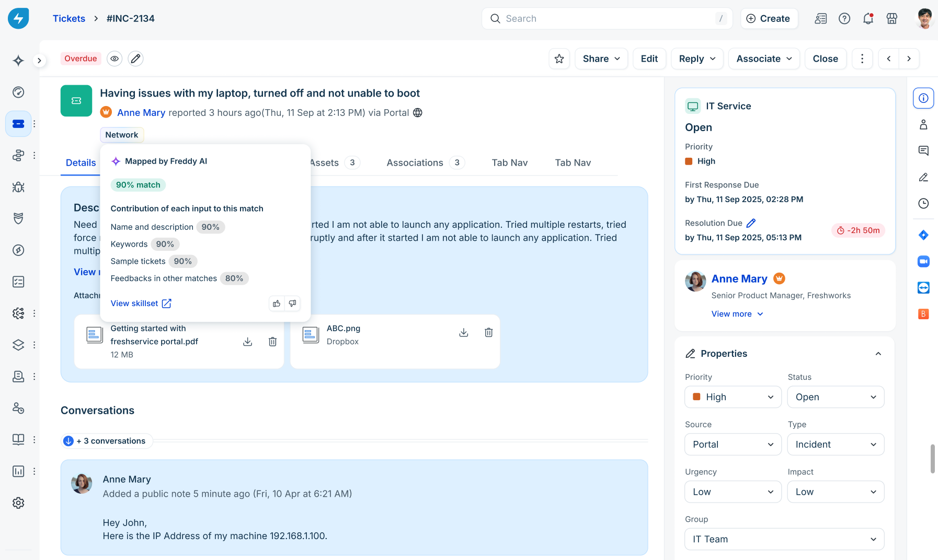Open the knowledge base book icon

click(18, 440)
